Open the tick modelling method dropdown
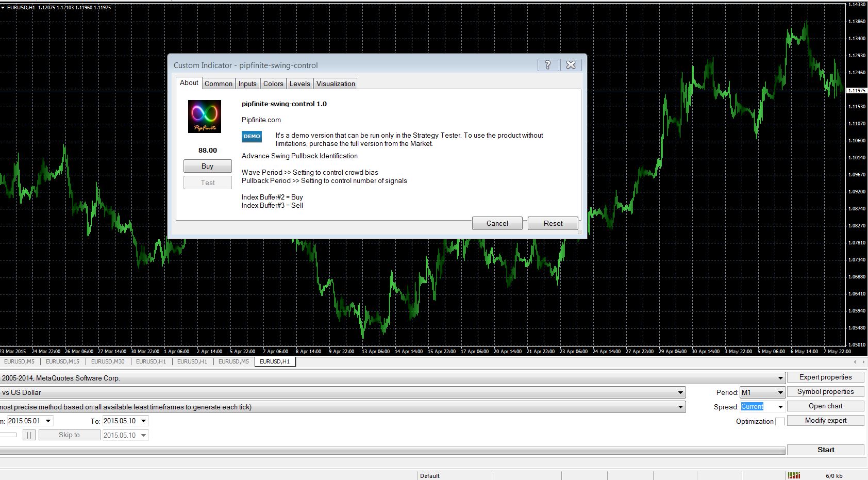The height and width of the screenshot is (480, 868). coord(681,407)
